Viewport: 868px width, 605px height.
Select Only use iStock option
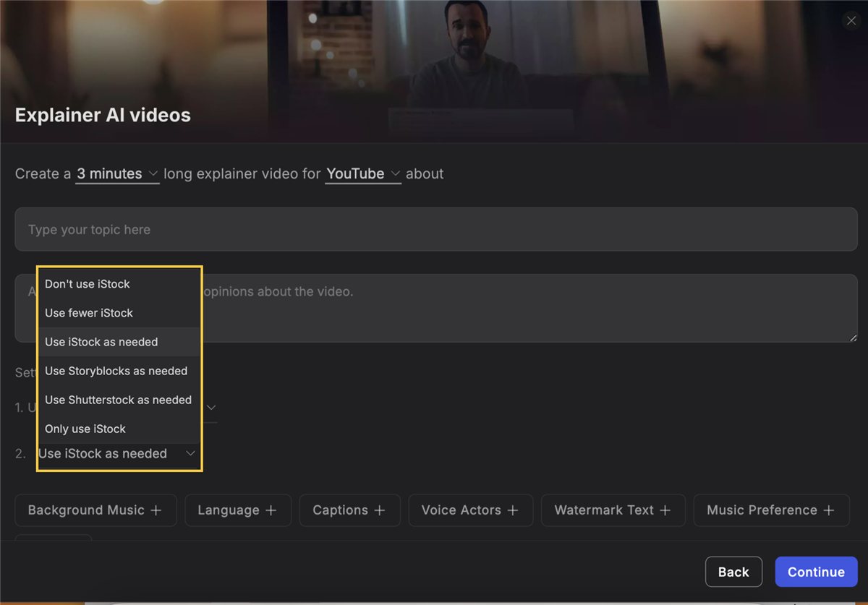119,429
